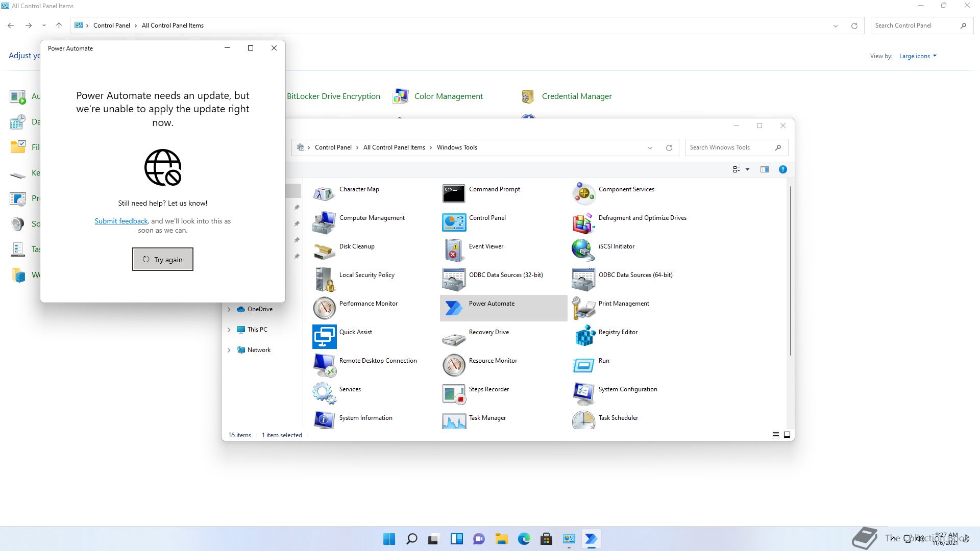
Task: Select ODBC Data Sources (64-bit) icon
Action: tap(583, 279)
